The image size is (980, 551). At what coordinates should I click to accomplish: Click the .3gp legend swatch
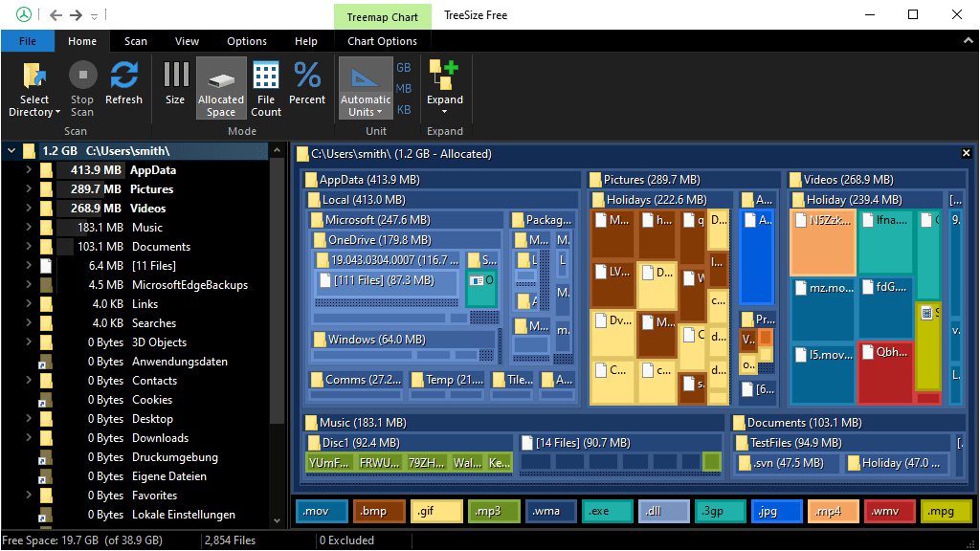pos(721,511)
